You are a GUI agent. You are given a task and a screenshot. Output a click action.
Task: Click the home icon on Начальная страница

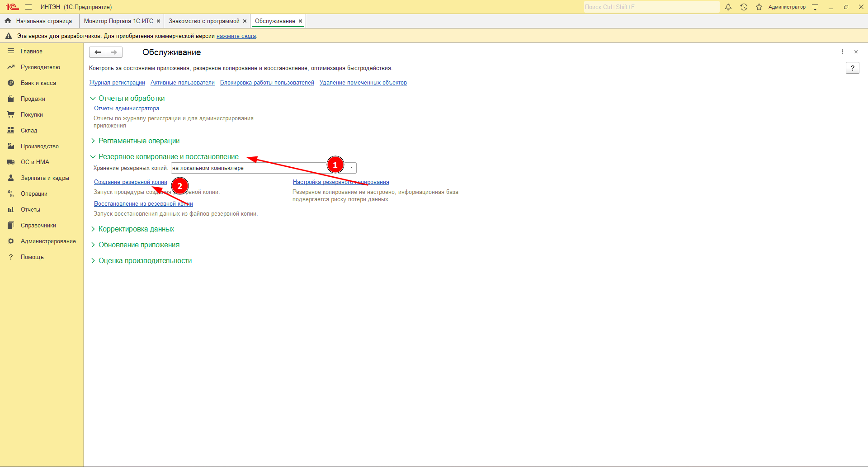coord(8,21)
